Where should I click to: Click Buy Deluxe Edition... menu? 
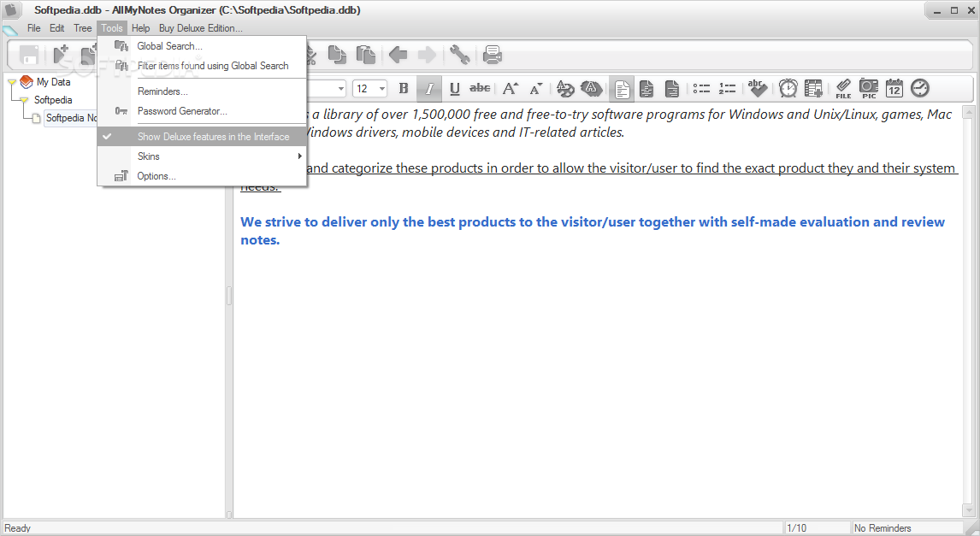(x=201, y=28)
